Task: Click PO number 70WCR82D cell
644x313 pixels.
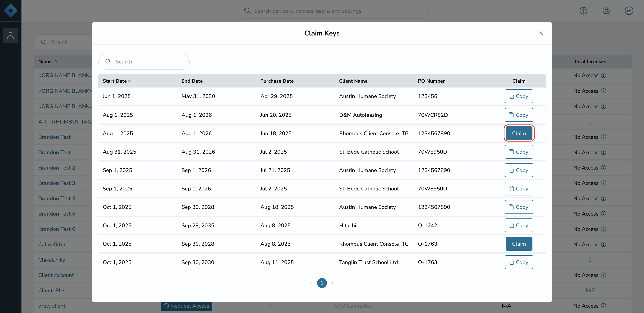Action: pos(433,115)
